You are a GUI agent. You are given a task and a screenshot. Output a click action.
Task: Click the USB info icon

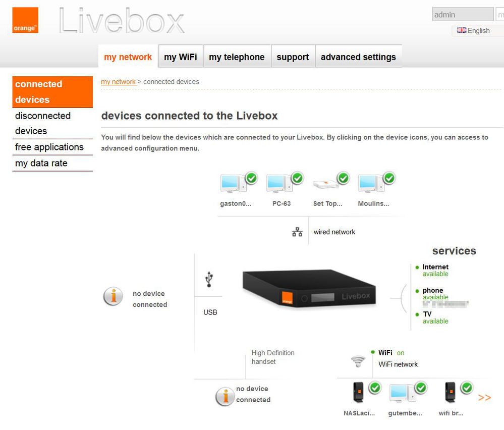113,296
